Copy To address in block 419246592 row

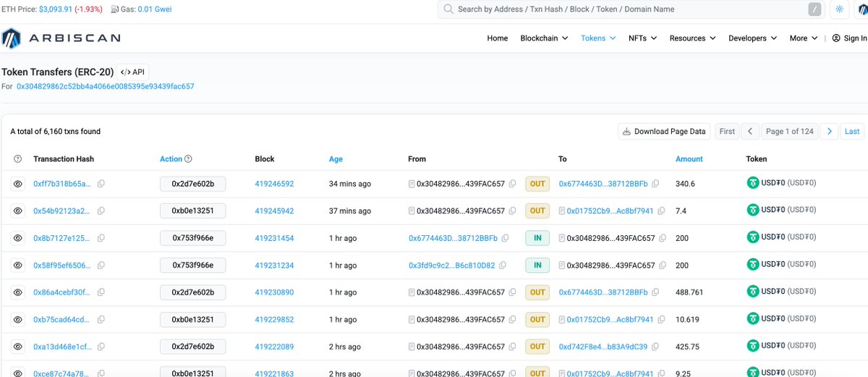[x=655, y=184]
